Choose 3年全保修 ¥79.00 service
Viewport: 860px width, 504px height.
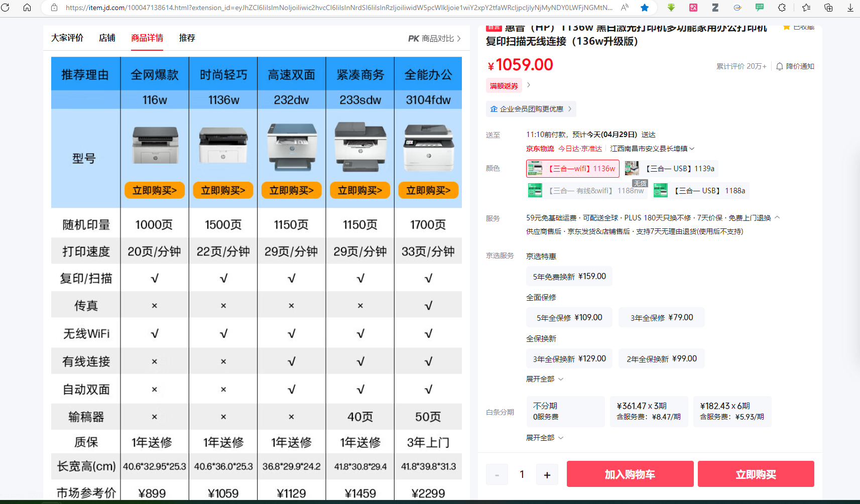[662, 318]
